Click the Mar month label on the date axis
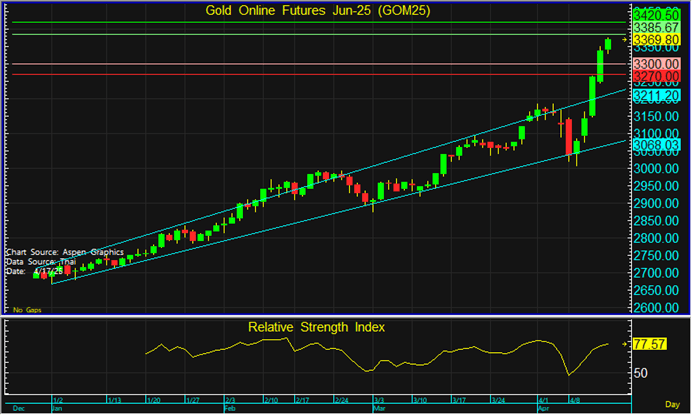 [380, 409]
